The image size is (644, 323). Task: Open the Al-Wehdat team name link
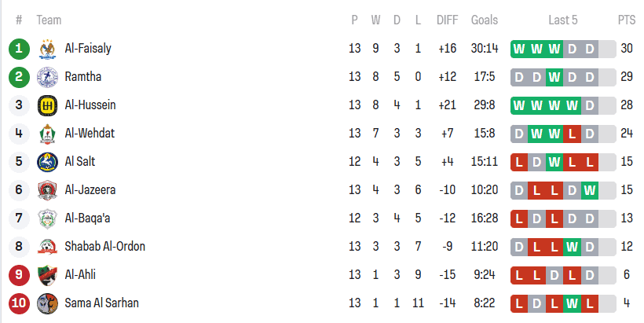(x=90, y=134)
